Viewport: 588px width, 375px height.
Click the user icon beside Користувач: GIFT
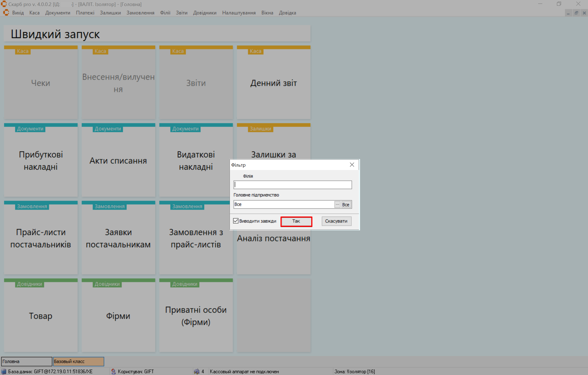(x=114, y=371)
